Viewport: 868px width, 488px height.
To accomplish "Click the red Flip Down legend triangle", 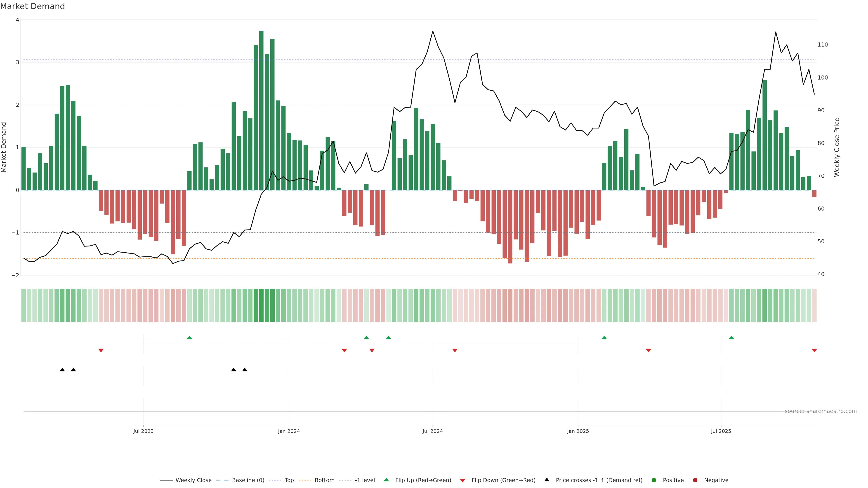I will coord(463,481).
